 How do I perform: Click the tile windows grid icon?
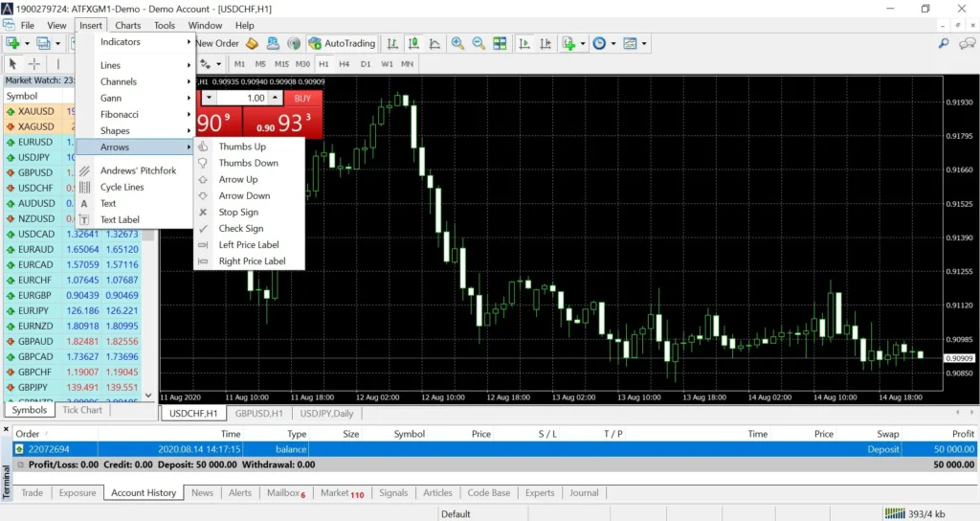click(x=500, y=43)
